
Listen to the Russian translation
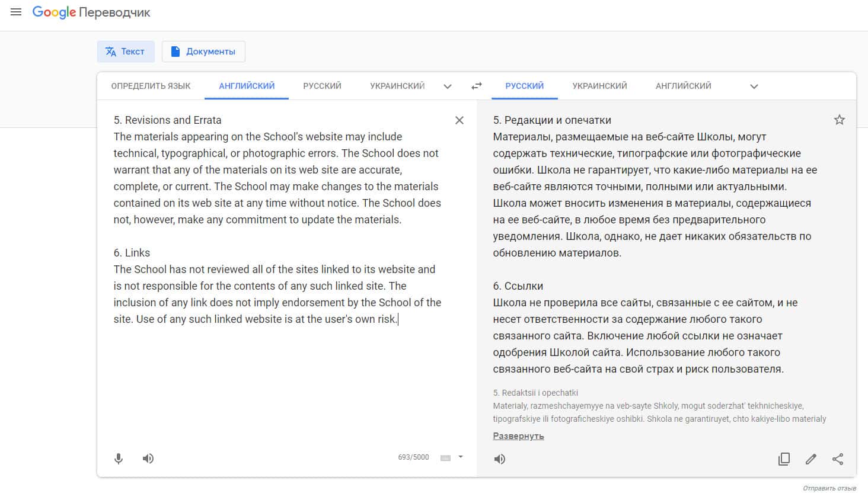[500, 459]
